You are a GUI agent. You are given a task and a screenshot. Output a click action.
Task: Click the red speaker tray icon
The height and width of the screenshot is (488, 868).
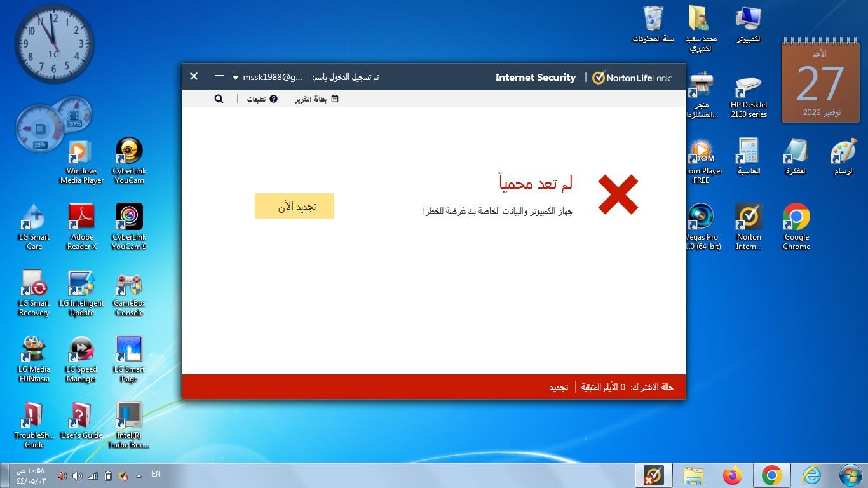click(x=62, y=475)
